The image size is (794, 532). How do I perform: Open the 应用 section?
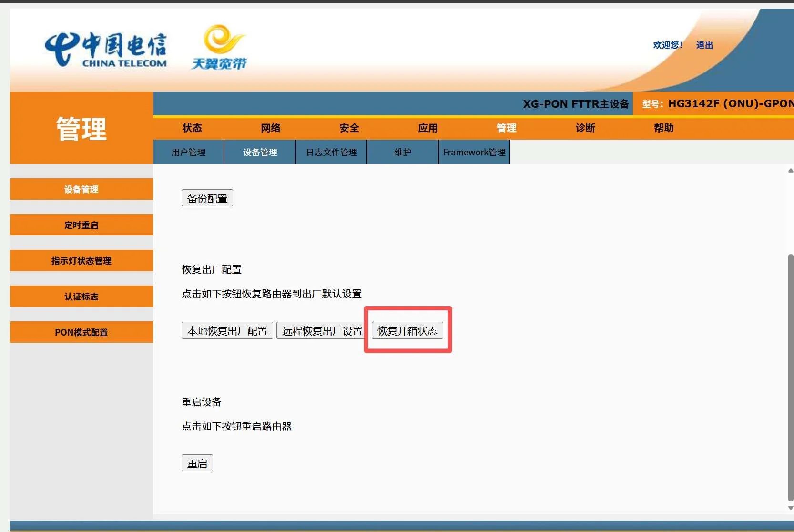point(428,128)
